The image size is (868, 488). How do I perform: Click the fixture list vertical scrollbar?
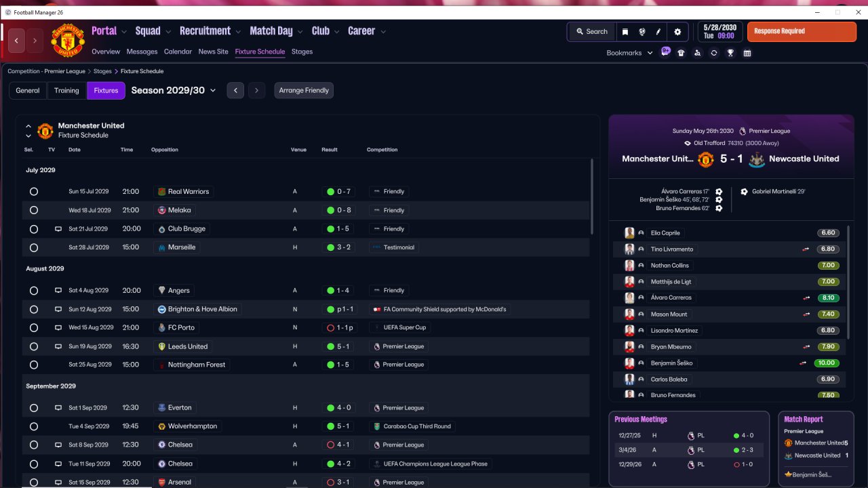pyautogui.click(x=592, y=197)
